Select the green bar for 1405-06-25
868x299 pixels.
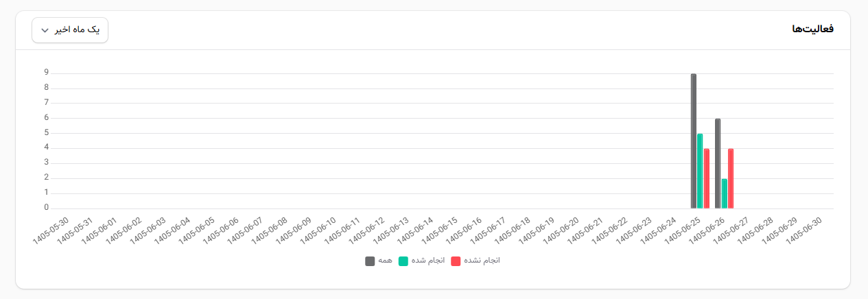pyautogui.click(x=700, y=171)
